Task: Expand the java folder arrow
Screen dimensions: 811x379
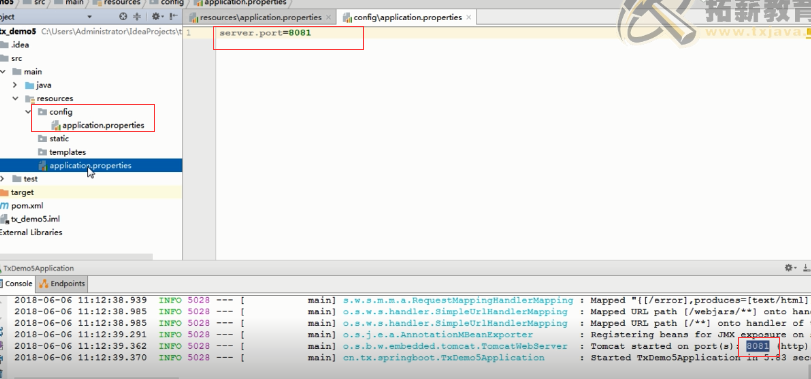Action: coord(15,85)
